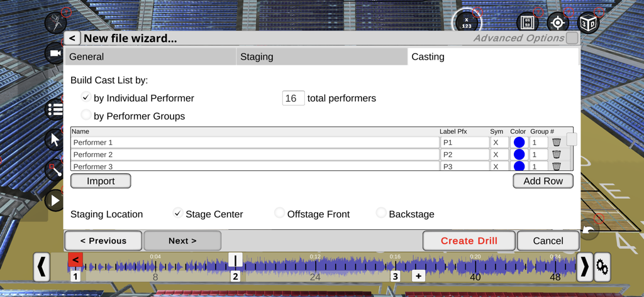Edit Performer 2 symbol X field

499,154
